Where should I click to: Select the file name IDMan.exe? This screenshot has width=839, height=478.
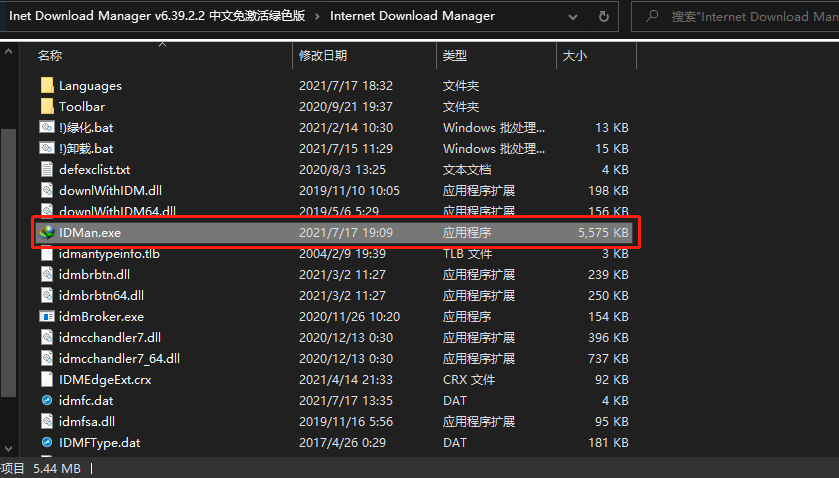tap(90, 232)
